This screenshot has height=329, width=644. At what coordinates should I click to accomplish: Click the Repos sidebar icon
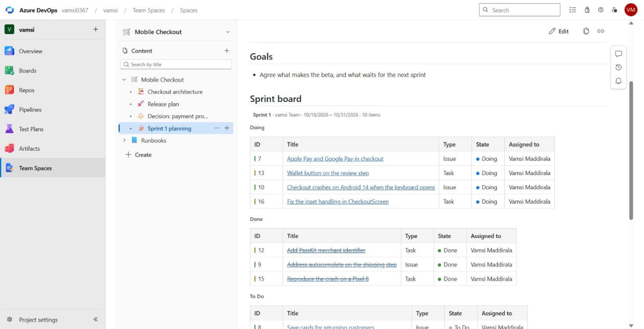9,90
